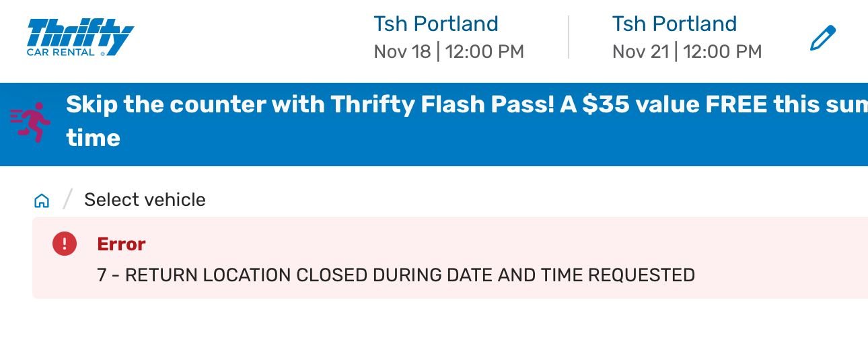
Task: Click the return date Nov 21
Action: click(x=640, y=52)
